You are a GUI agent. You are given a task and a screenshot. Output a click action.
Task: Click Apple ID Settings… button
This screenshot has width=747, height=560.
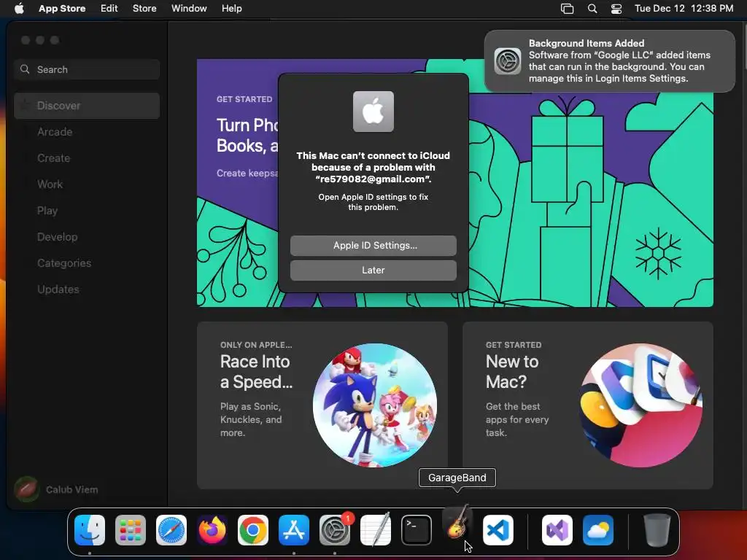point(373,245)
